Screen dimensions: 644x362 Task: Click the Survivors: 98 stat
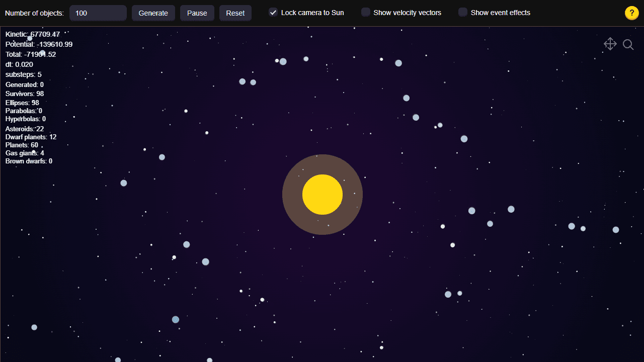pyautogui.click(x=25, y=94)
